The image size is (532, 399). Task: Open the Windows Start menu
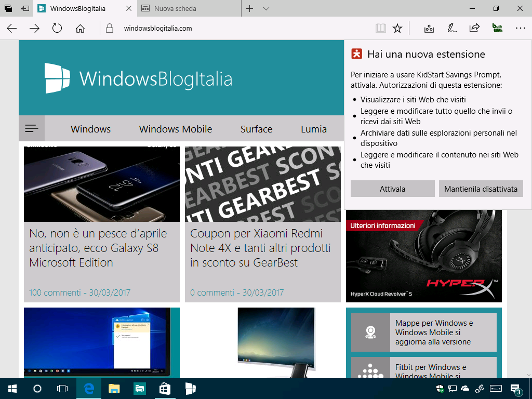[12, 389]
